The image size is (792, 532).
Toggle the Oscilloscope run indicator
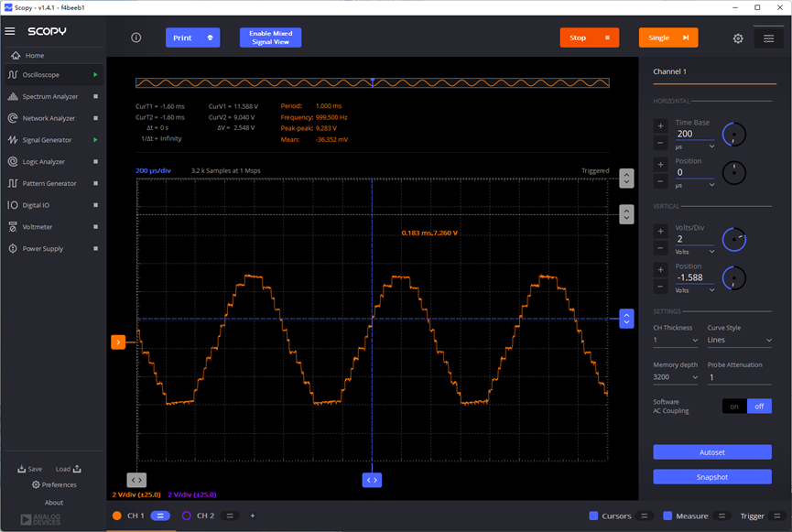coord(95,75)
